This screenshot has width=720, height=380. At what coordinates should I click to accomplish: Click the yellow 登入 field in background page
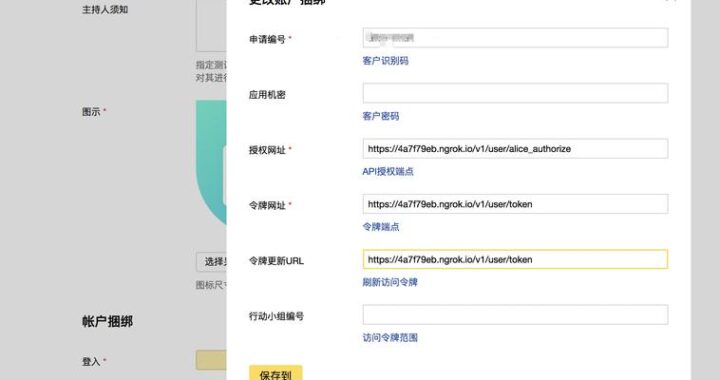[211, 360]
